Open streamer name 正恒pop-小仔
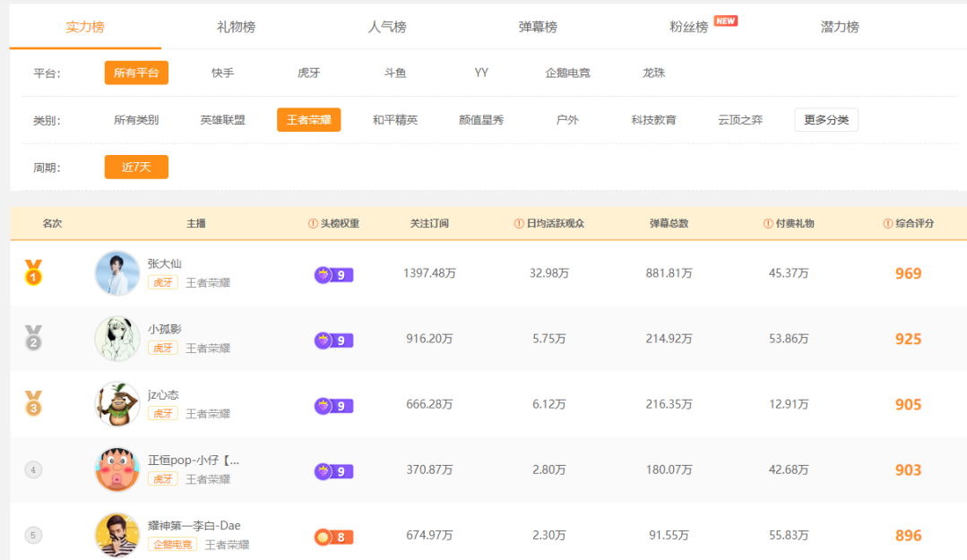Viewport: 967px width, 560px height. (x=193, y=460)
